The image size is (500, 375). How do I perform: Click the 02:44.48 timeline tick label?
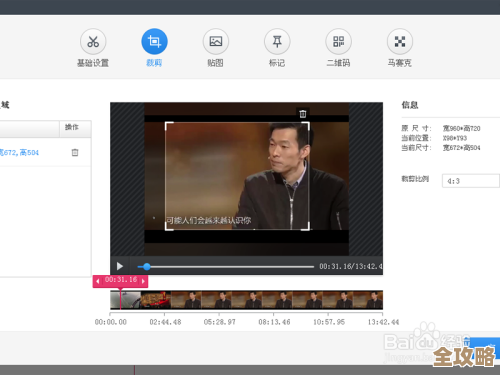pyautogui.click(x=165, y=322)
